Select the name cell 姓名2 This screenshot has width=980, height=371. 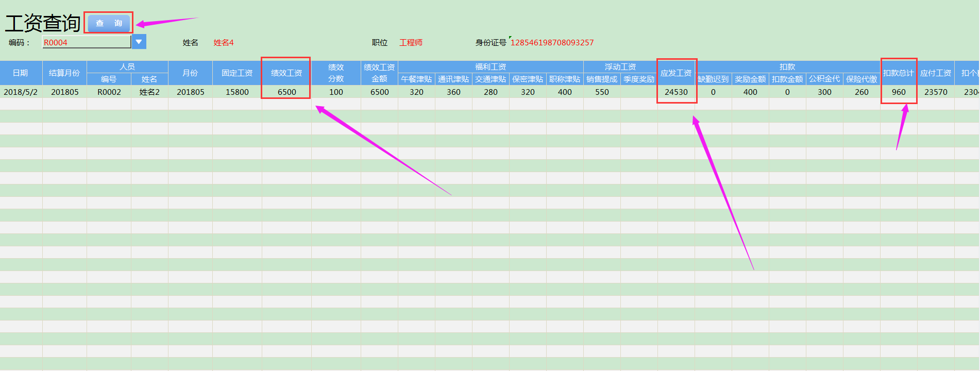[x=149, y=92]
